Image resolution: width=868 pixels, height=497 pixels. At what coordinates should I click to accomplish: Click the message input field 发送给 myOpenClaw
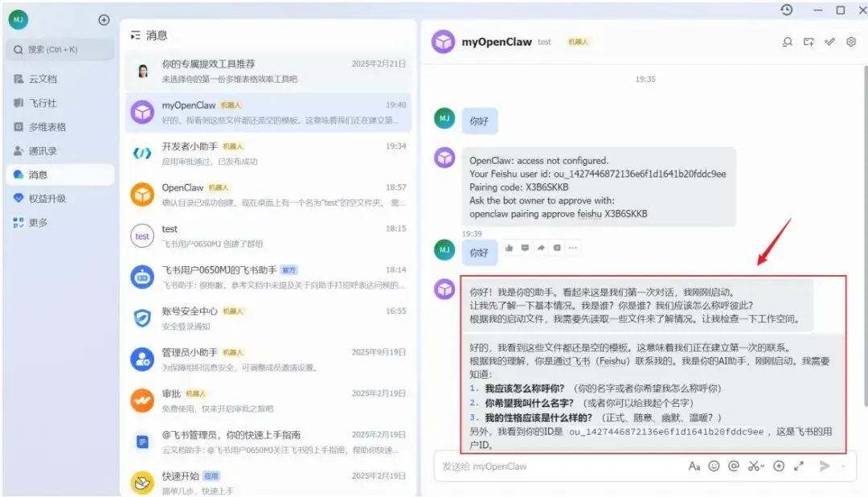pyautogui.click(x=559, y=466)
